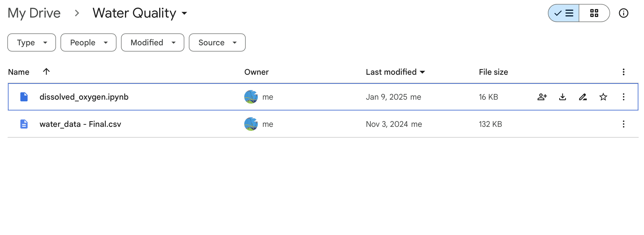Share the dissolved_oxygen.ipynb file

tap(542, 97)
